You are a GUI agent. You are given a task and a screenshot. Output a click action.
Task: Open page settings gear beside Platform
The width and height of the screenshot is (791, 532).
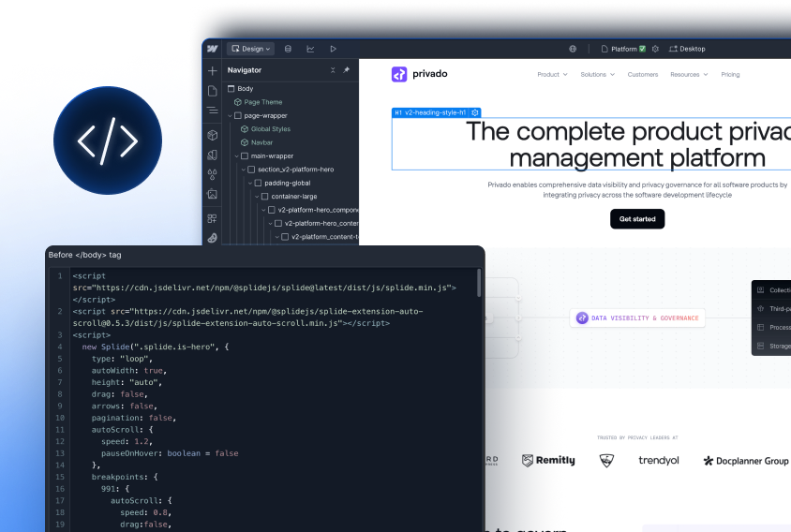click(x=655, y=49)
